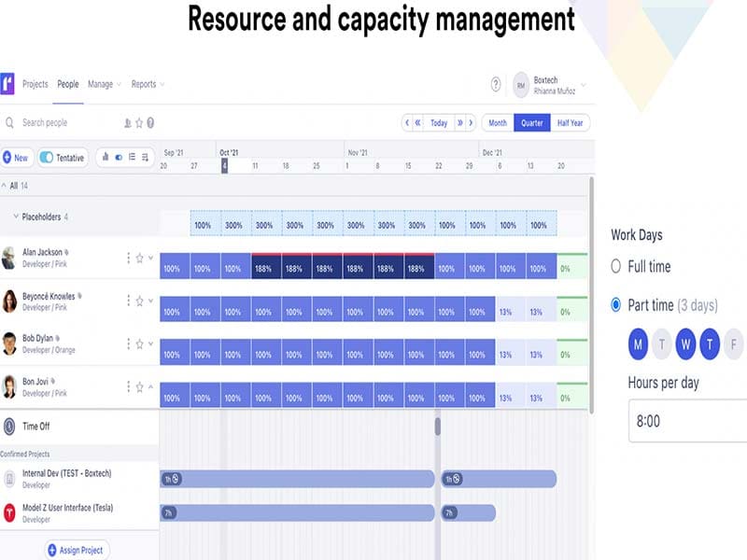Click the Today button

coord(439,123)
